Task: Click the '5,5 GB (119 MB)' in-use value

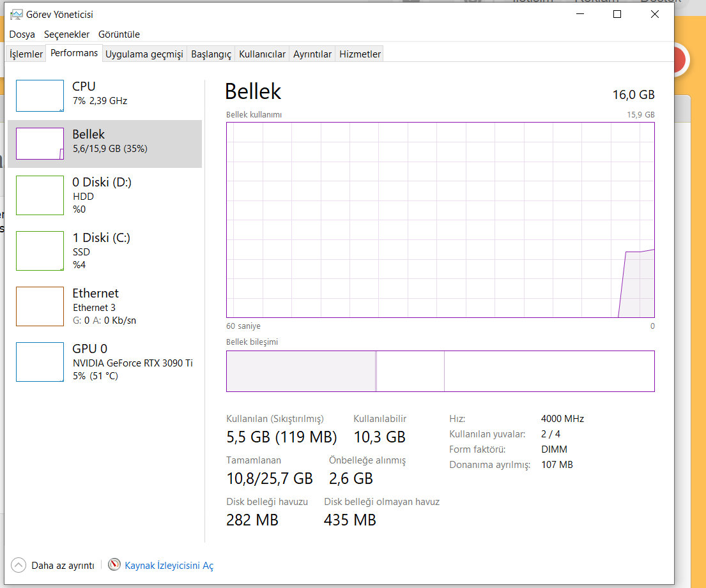Action: (x=281, y=437)
